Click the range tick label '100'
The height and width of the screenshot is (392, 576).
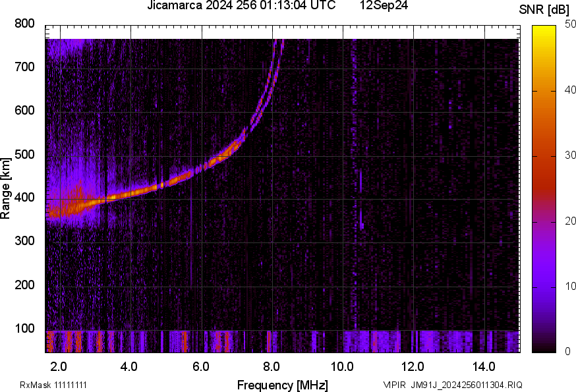coord(24,328)
